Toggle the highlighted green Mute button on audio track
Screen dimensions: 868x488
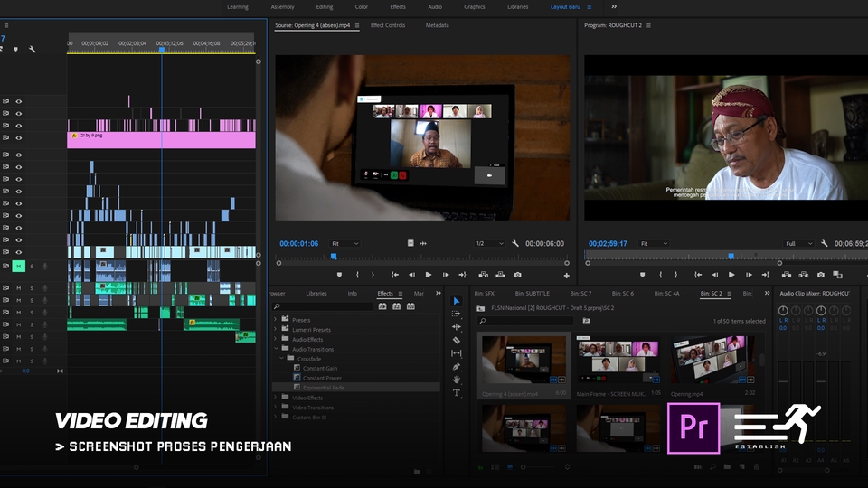pos(18,266)
